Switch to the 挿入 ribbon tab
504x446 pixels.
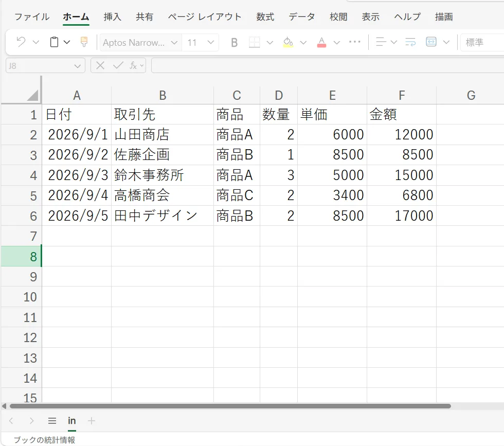(x=113, y=17)
